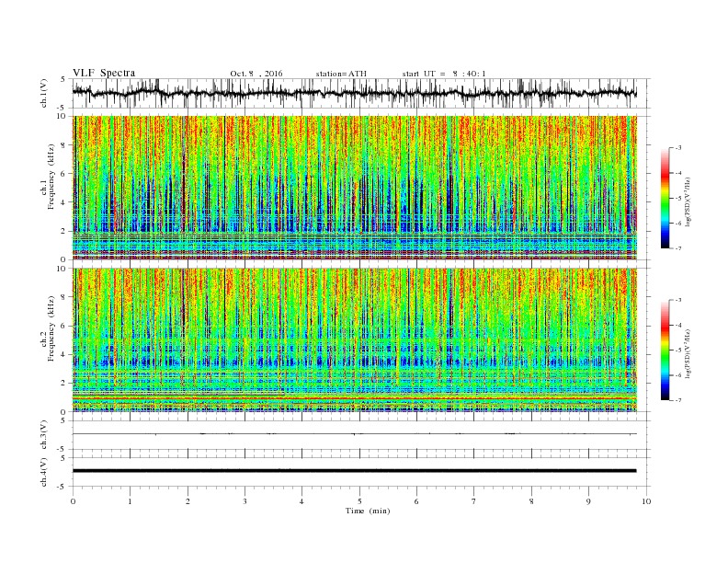Click the "-7" label on ch.2 color bar
728x563 pixels.
[x=678, y=400]
